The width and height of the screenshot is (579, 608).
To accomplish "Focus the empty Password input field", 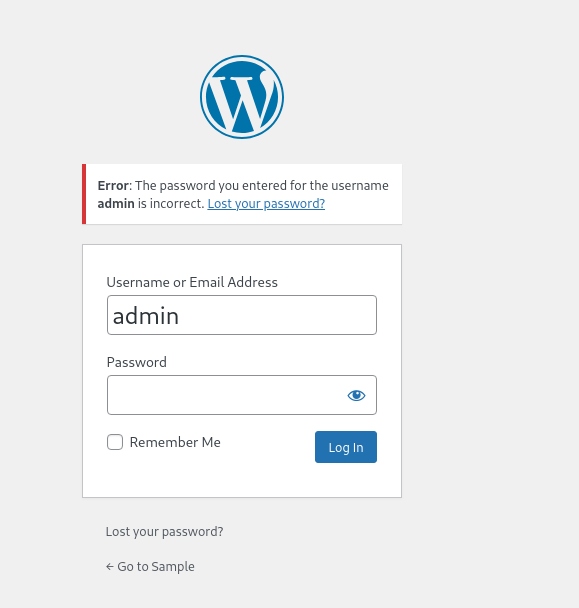I will 226,395.
